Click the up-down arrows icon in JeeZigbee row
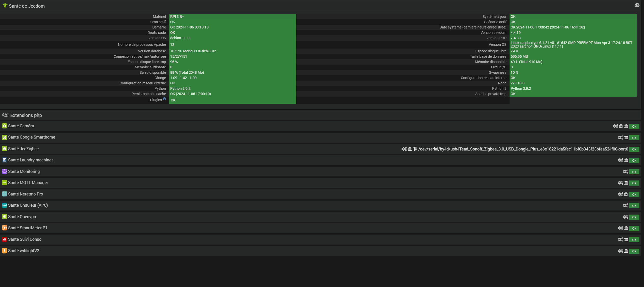 pos(415,149)
